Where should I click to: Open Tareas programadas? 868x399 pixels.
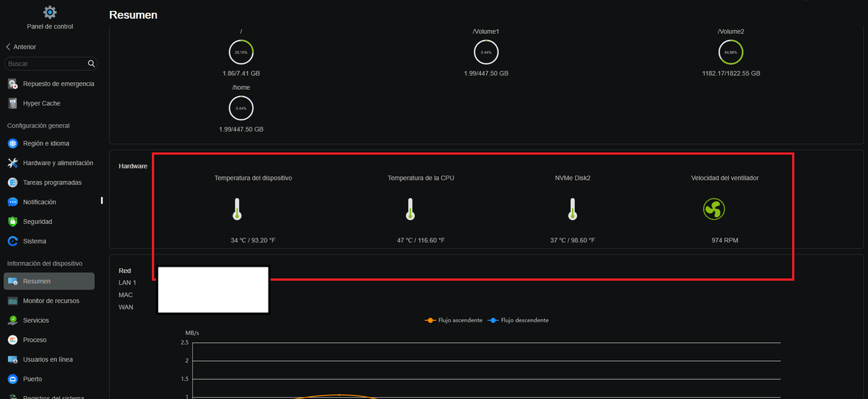click(49, 183)
